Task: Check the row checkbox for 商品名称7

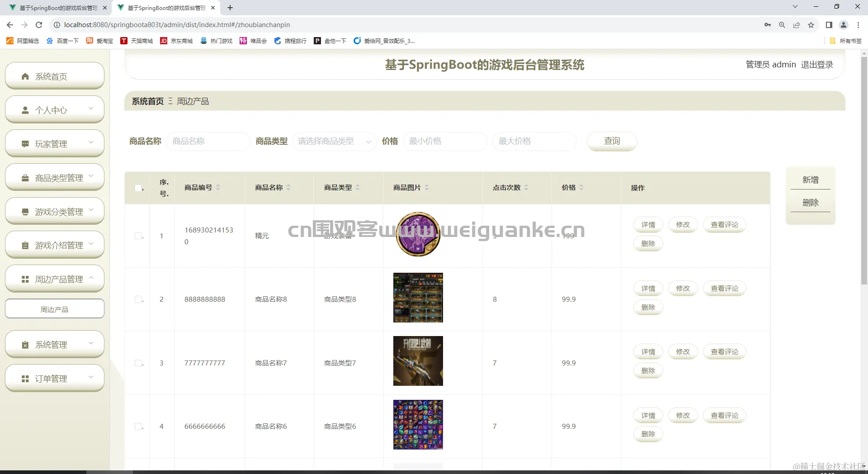Action: [138, 363]
